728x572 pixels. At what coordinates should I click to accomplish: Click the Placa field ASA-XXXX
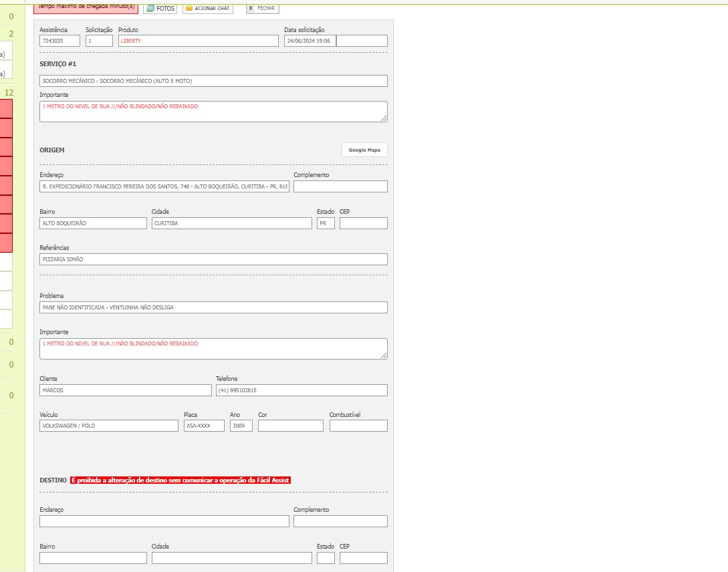(204, 426)
